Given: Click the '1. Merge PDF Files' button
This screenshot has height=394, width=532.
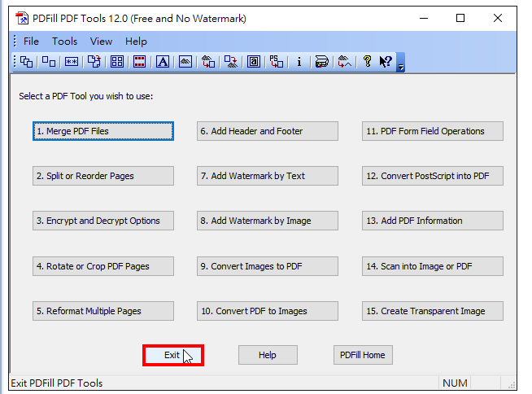Looking at the screenshot, I should [x=103, y=131].
